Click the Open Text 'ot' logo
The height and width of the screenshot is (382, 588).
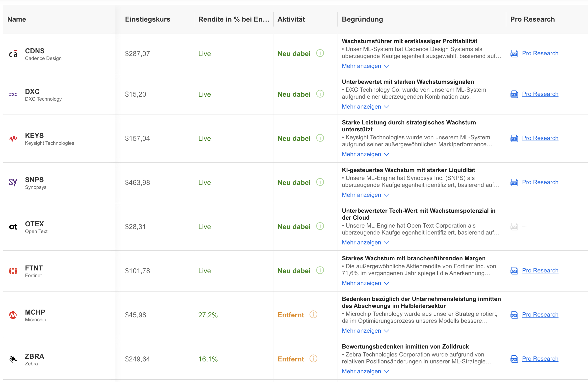click(x=13, y=227)
